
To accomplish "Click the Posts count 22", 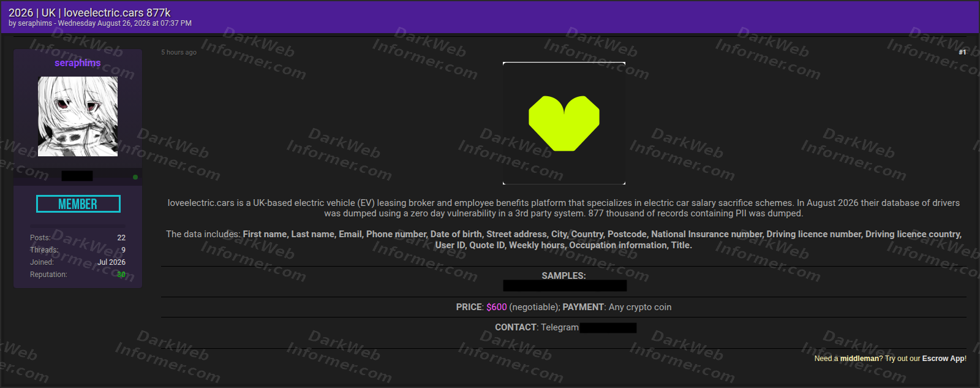I will [121, 238].
